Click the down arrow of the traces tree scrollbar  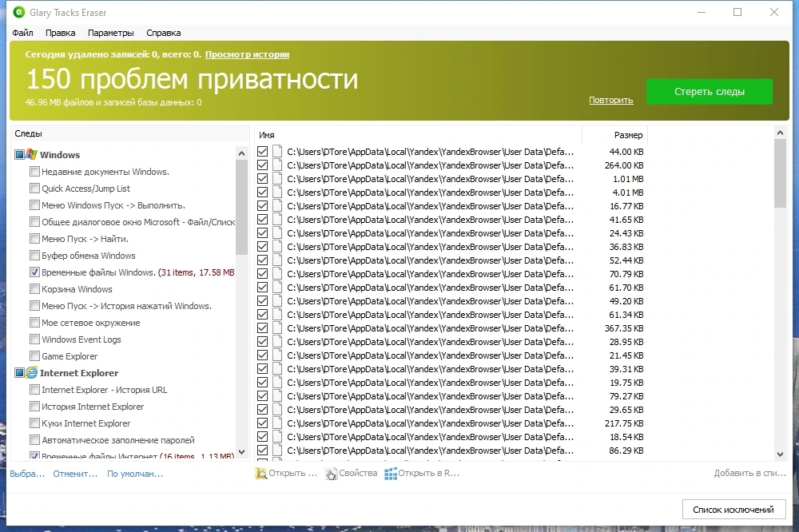click(x=241, y=452)
